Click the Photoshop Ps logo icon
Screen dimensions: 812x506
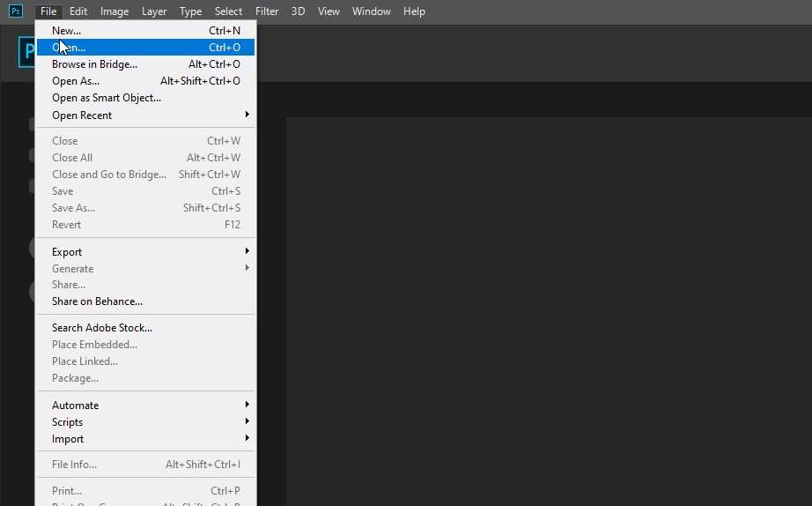click(16, 11)
